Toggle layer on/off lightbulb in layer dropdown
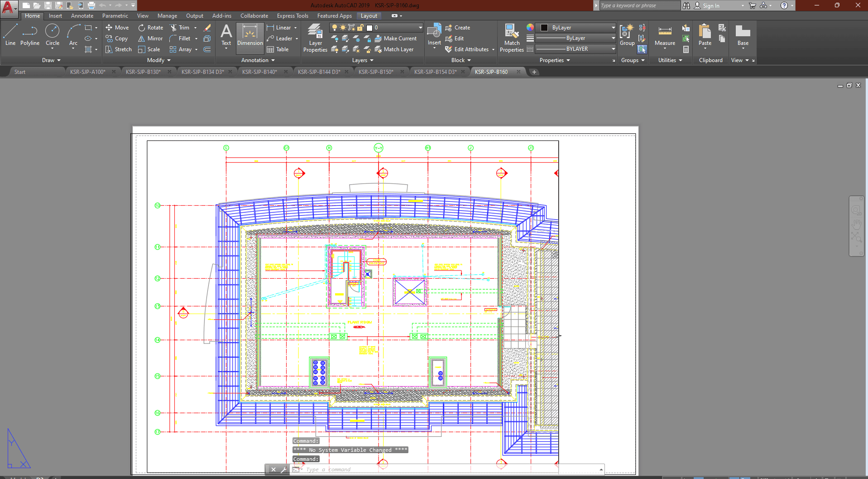The width and height of the screenshot is (868, 479). coord(335,28)
